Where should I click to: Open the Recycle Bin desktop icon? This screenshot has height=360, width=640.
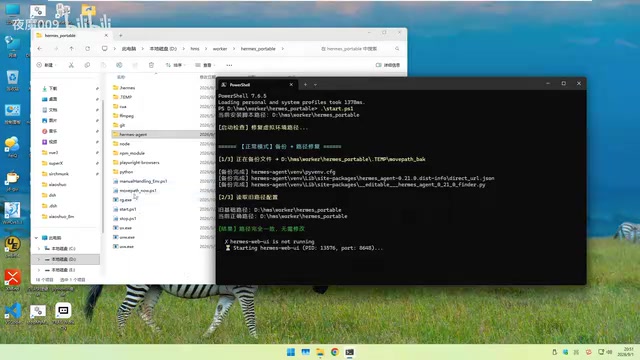click(12, 80)
